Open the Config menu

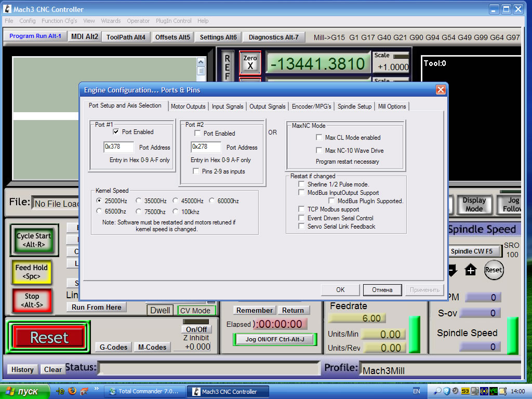point(27,21)
